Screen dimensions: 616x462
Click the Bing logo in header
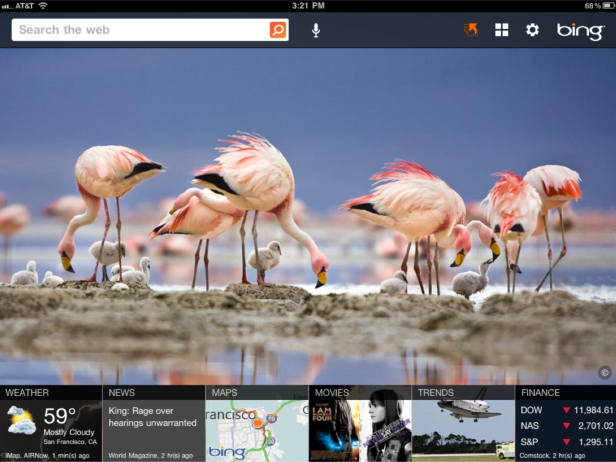click(x=580, y=31)
